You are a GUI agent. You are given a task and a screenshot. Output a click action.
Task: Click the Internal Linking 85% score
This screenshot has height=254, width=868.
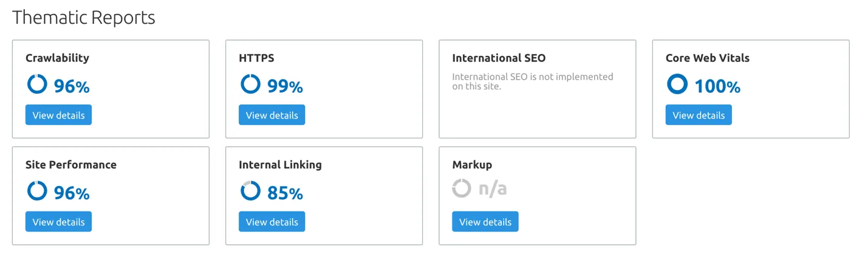pyautogui.click(x=285, y=194)
